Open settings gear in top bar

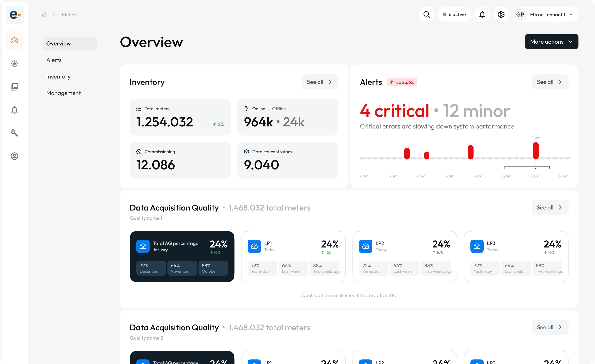pos(501,14)
